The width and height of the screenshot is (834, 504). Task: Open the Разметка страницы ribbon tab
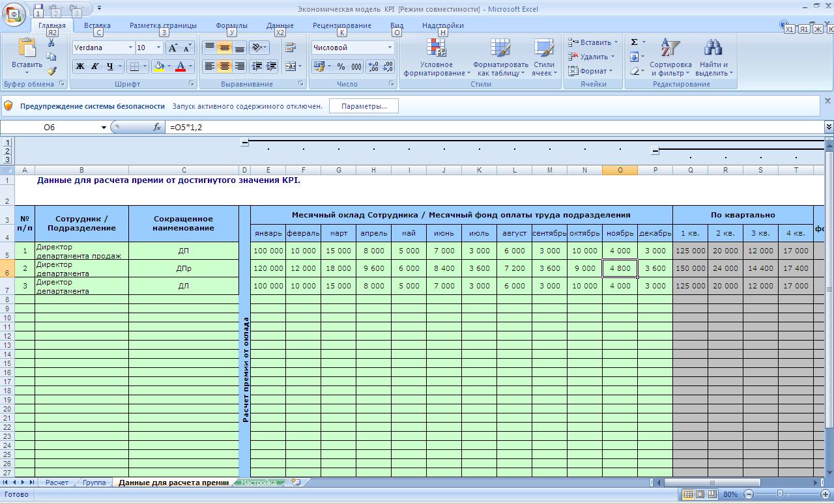tap(163, 25)
